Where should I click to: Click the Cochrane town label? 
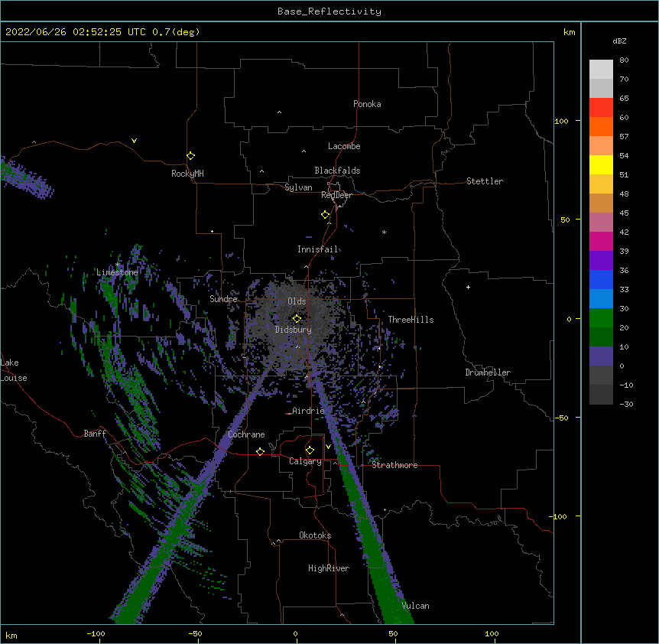(x=246, y=434)
